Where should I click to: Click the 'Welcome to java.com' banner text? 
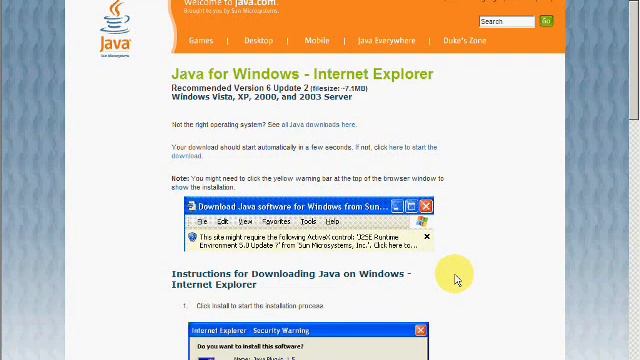click(231, 3)
